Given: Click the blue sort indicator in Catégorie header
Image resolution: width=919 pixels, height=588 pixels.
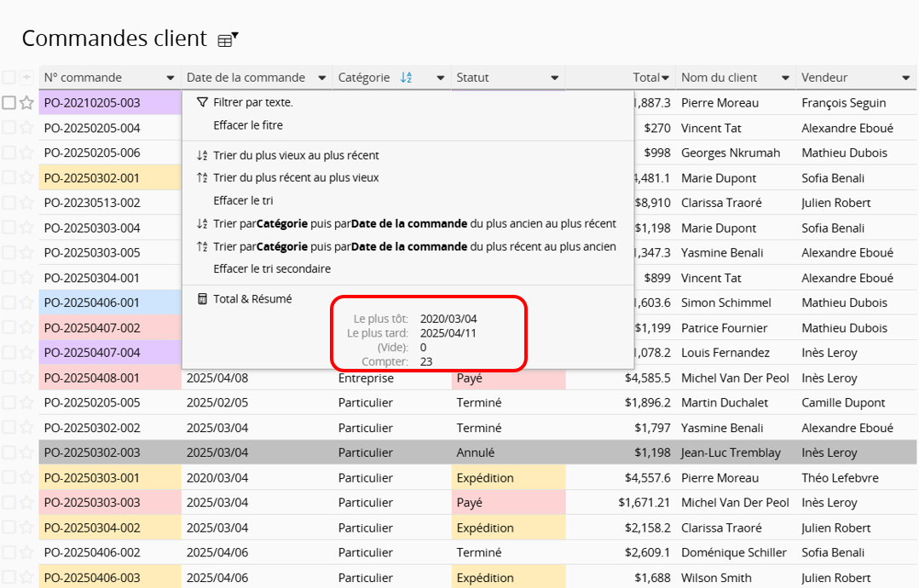Looking at the screenshot, I should (406, 78).
